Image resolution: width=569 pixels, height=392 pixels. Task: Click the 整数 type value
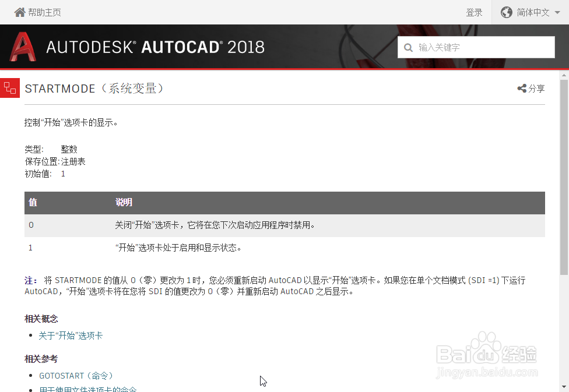click(69, 149)
